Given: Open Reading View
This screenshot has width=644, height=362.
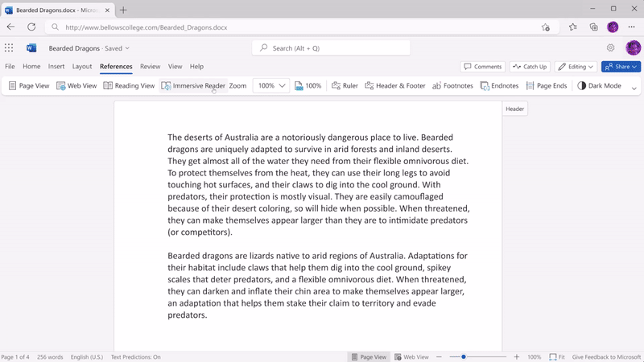Looking at the screenshot, I should [129, 86].
